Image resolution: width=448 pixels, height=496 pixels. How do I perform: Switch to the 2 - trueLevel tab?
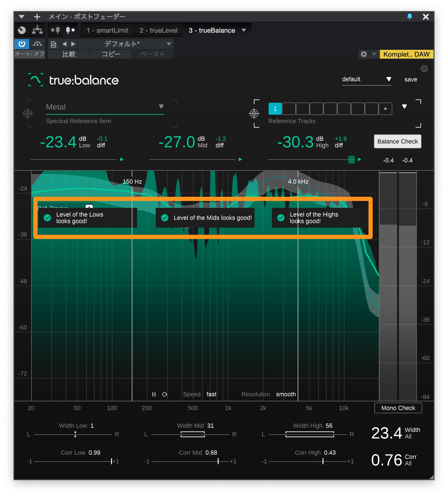[x=158, y=30]
